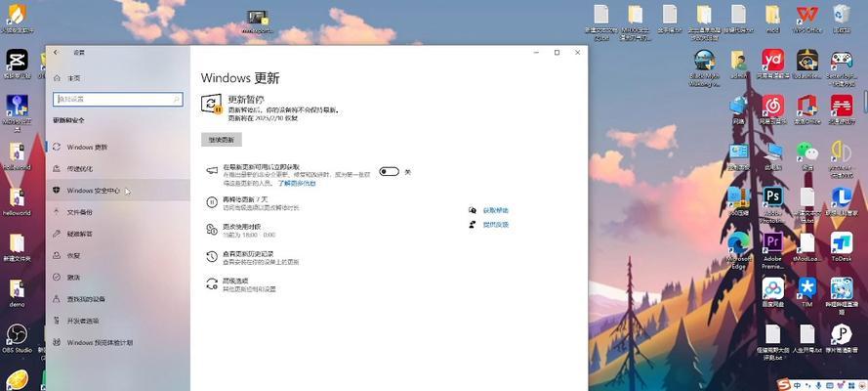Click the update paused status icon

[x=212, y=105]
